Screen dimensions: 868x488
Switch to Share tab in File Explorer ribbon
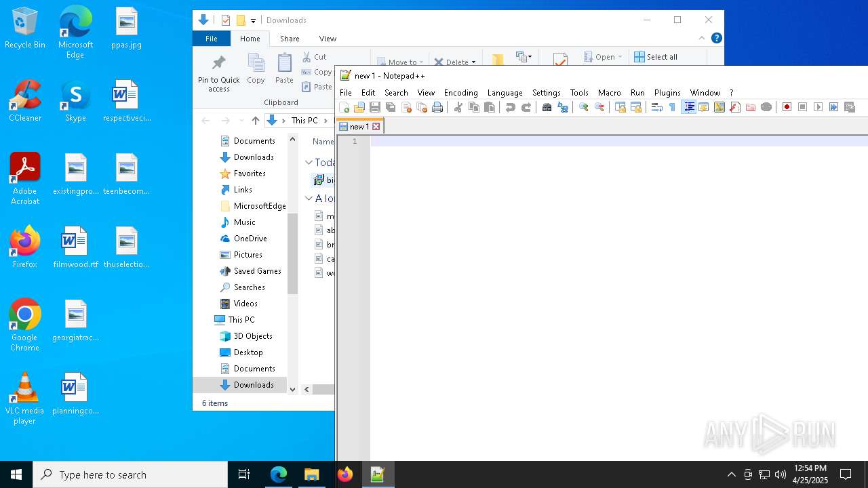(290, 39)
